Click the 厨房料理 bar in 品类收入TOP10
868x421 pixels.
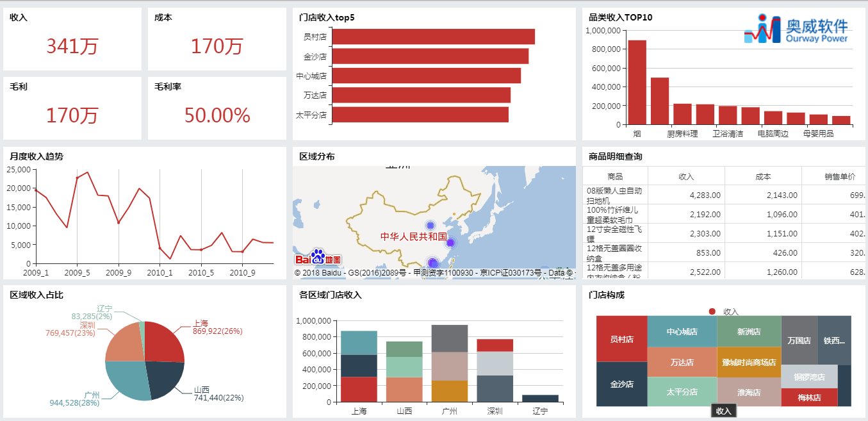pyautogui.click(x=682, y=114)
